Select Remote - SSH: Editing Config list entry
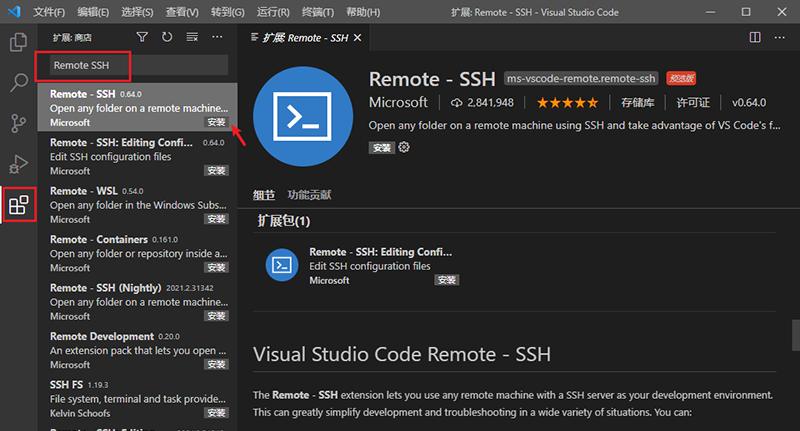 pyautogui.click(x=138, y=156)
